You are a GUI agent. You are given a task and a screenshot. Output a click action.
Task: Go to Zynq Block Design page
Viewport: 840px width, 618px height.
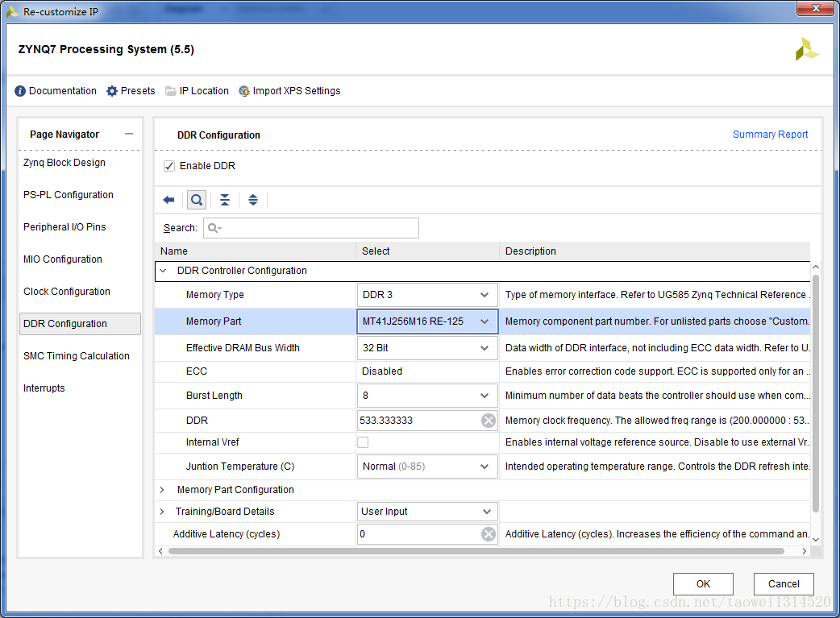pyautogui.click(x=64, y=163)
